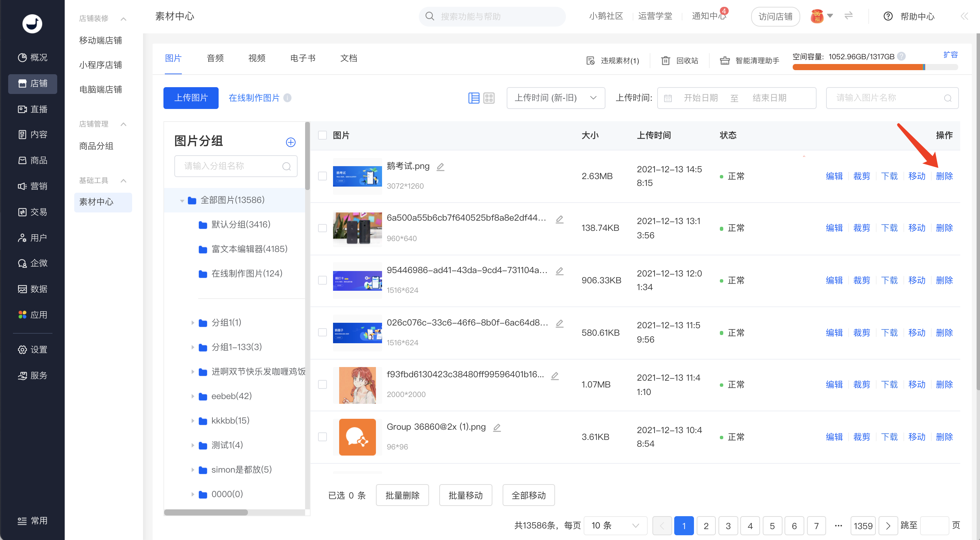Open the 10 条 per-page dropdown
The image size is (980, 540).
point(615,526)
